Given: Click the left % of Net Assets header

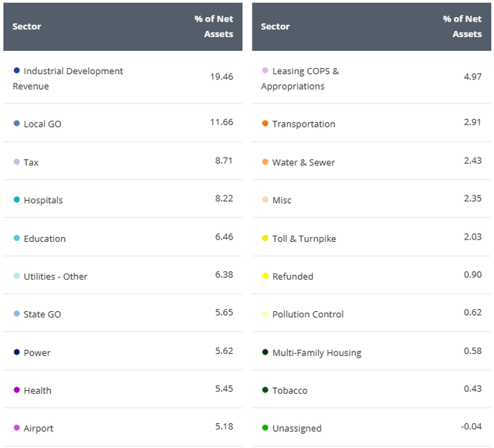Looking at the screenshot, I should [214, 26].
